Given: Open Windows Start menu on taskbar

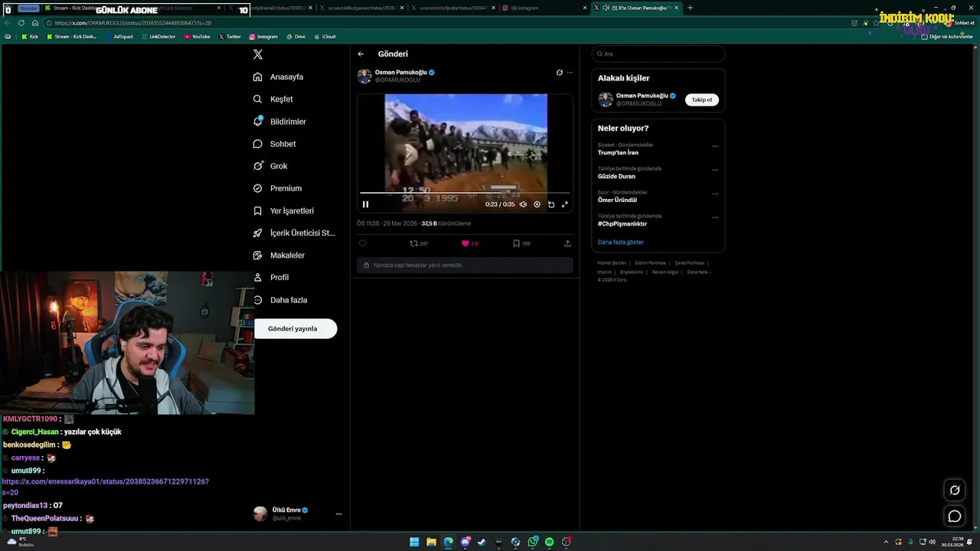Looking at the screenshot, I should [x=414, y=542].
